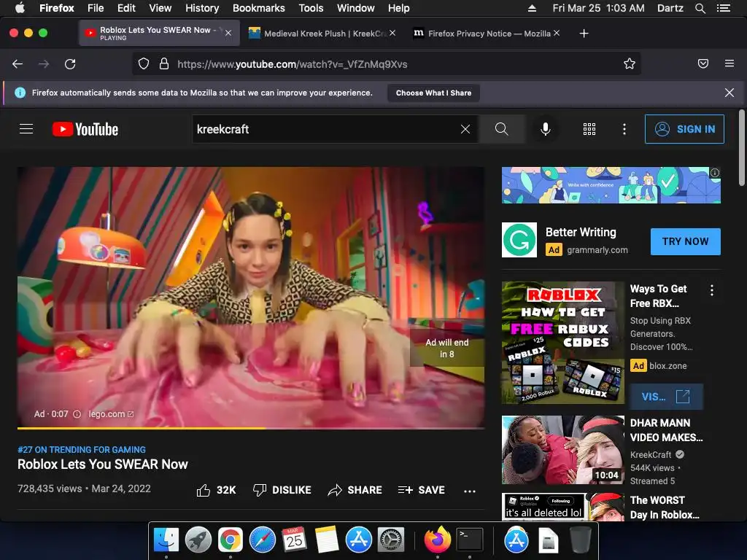Open Safari from the Dock
Screen dimensions: 747x560
263,540
